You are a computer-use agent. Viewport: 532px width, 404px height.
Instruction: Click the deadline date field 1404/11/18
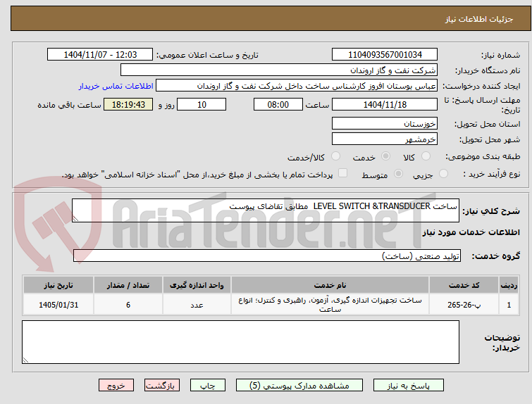(385, 104)
